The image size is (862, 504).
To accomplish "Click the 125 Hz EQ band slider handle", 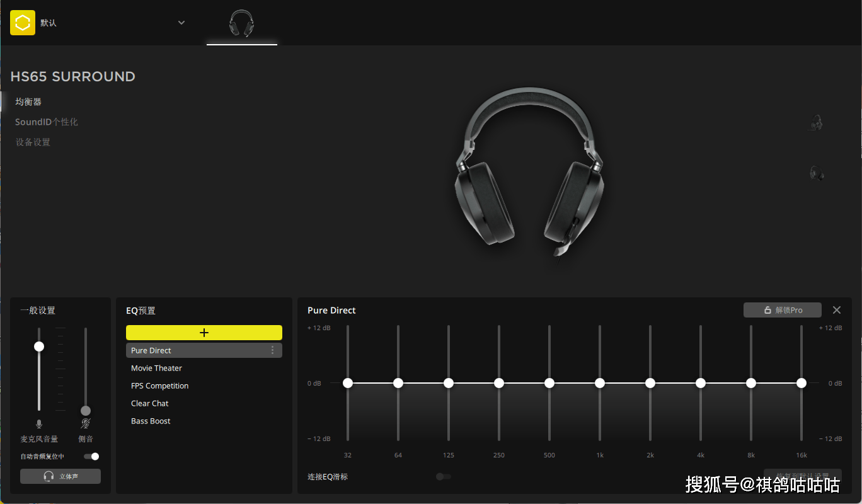I will [449, 383].
